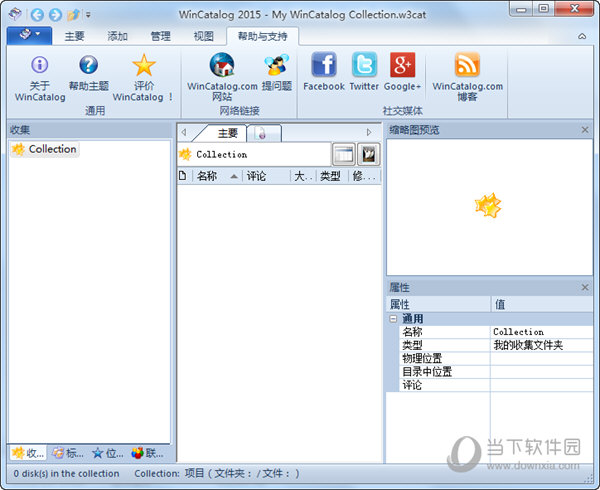Select the 类型 property row
This screenshot has width=600, height=490.
(496, 345)
